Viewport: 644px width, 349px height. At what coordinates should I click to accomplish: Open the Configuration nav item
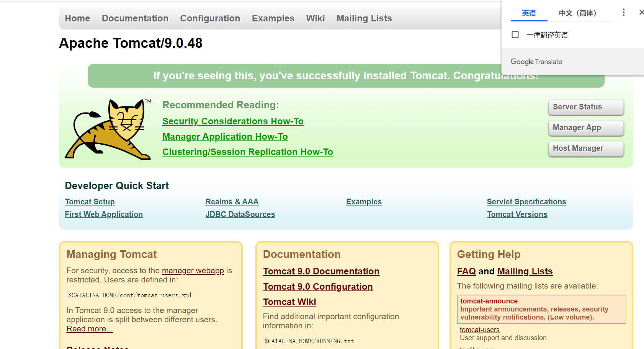(x=210, y=18)
